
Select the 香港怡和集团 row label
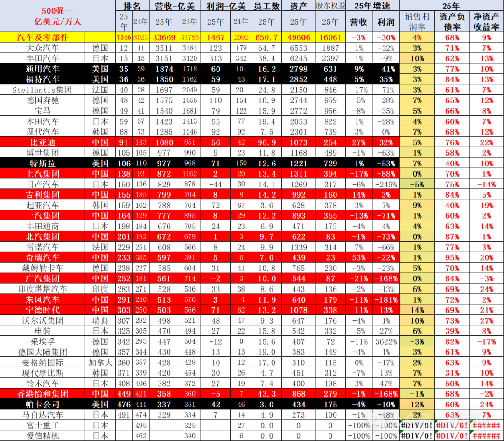tap(42, 394)
